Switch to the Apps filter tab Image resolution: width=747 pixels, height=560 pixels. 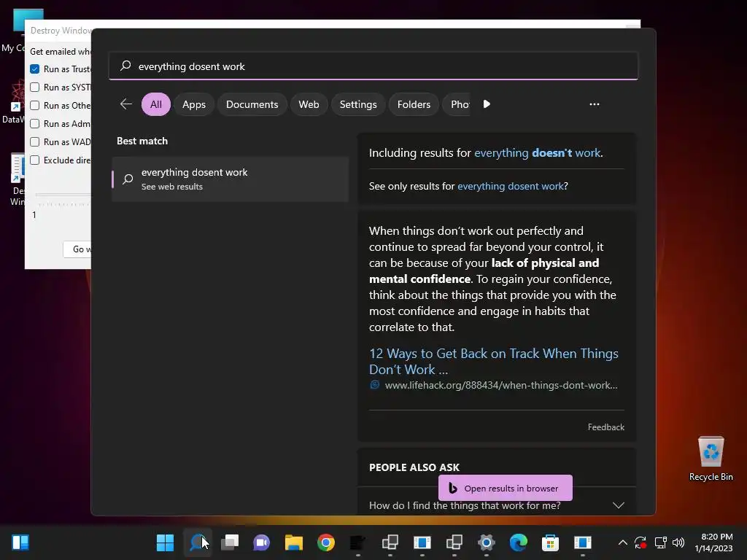tap(194, 104)
